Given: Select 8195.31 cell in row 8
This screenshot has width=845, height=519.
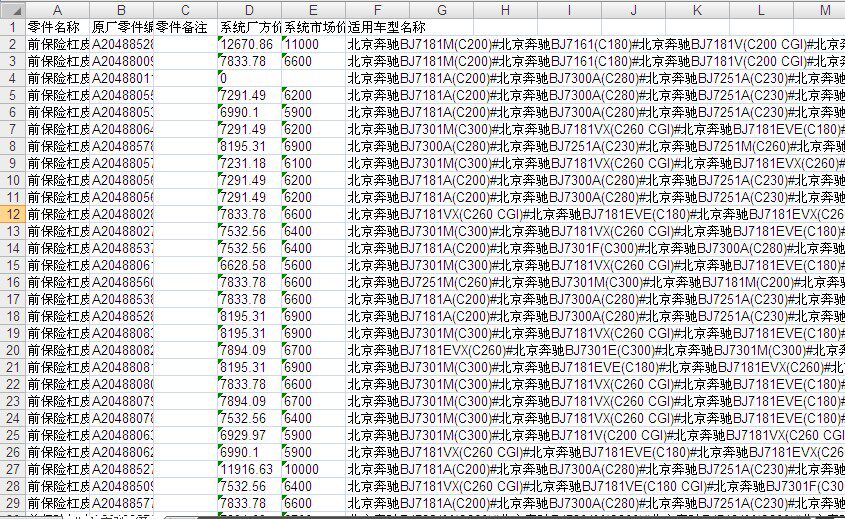Looking at the screenshot, I should pyautogui.click(x=250, y=146).
